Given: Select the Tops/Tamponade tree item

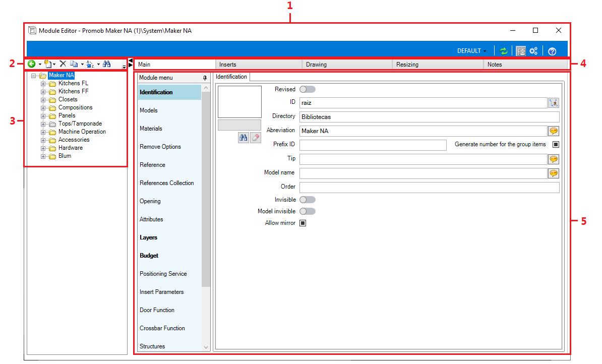Looking at the screenshot, I should (x=80, y=124).
